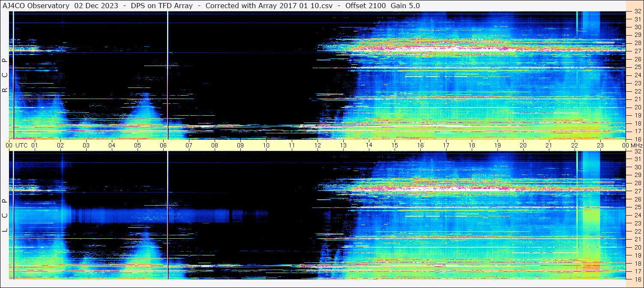Click the DPS on TFD Array text
The width and height of the screenshot is (644, 288).
[x=162, y=6]
